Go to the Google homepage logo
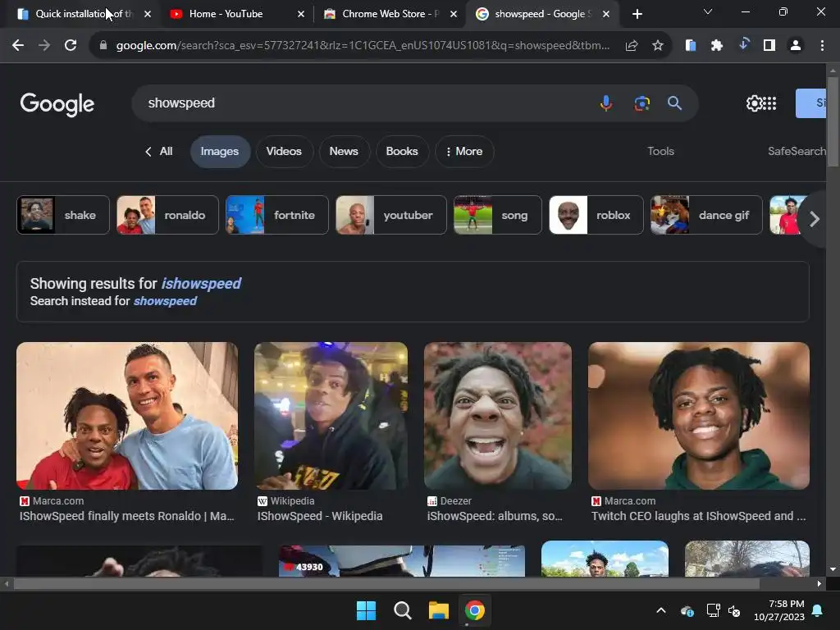This screenshot has width=840, height=630. [x=57, y=104]
